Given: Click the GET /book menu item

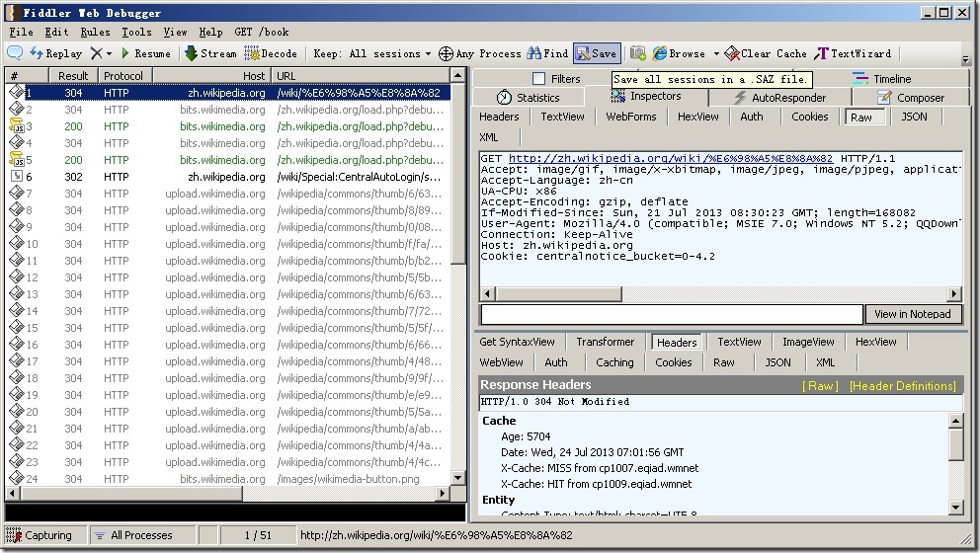Looking at the screenshot, I should 261,32.
